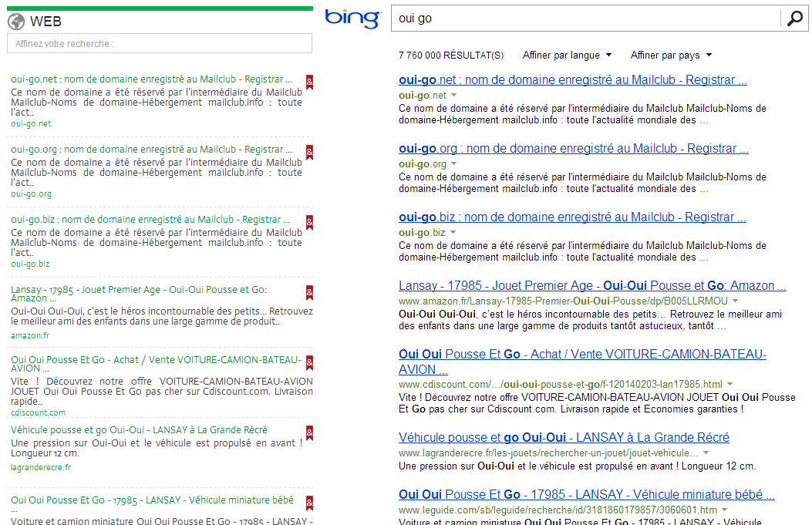Click the 'Oui-Oui Oui-Oui, c'est le héros' snippet in Bing results

pos(591,320)
